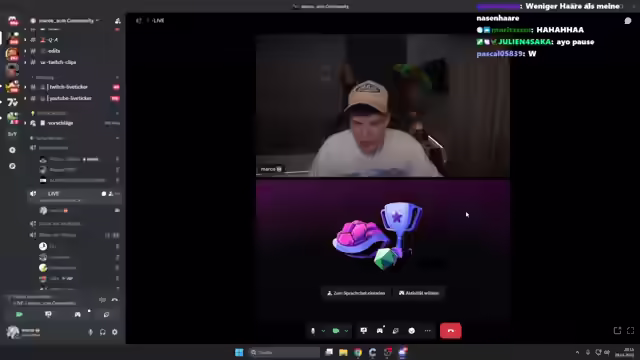This screenshot has width=640, height=360.
Task: Open File Explorer from taskbar
Action: pyautogui.click(x=343, y=352)
